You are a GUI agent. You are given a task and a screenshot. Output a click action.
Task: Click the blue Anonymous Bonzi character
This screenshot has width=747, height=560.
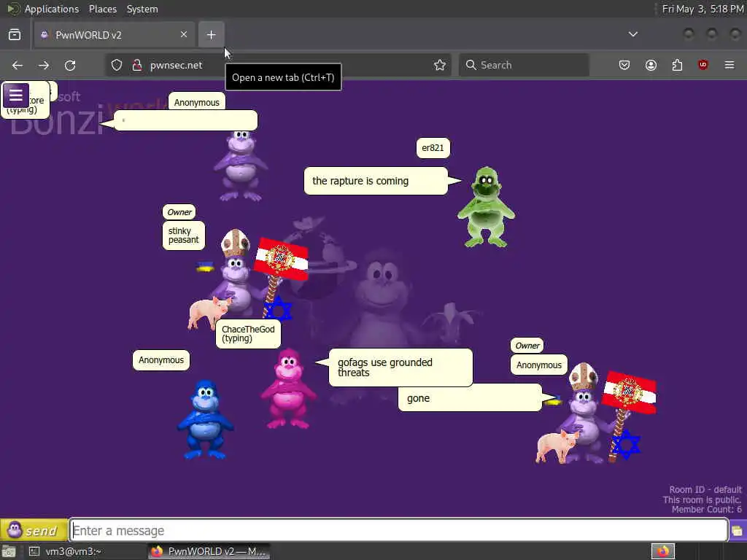coord(205,419)
